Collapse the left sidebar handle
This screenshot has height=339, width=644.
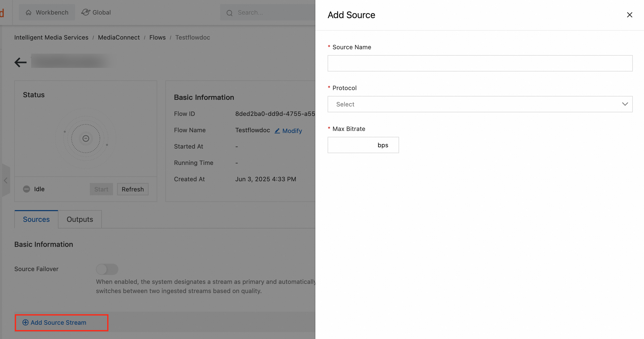[x=6, y=180]
